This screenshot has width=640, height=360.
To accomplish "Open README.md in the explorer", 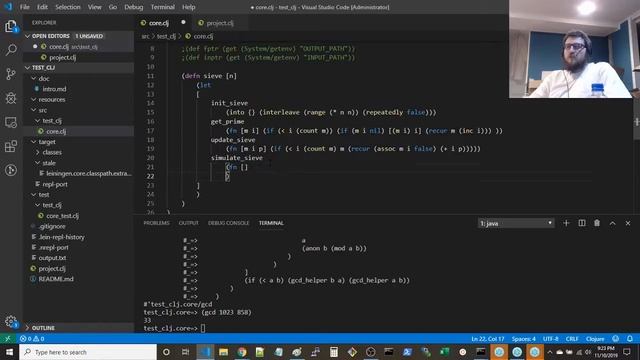I will (x=56, y=279).
